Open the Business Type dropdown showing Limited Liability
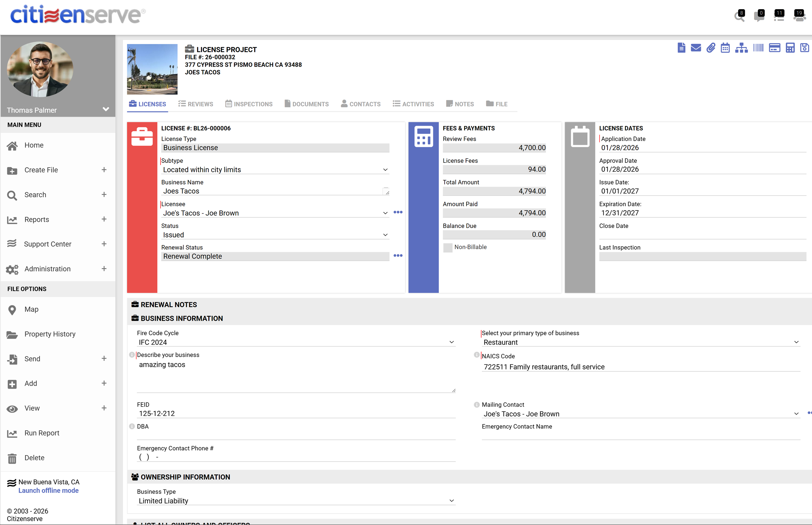Viewport: 812px width, 525px height. [x=452, y=501]
